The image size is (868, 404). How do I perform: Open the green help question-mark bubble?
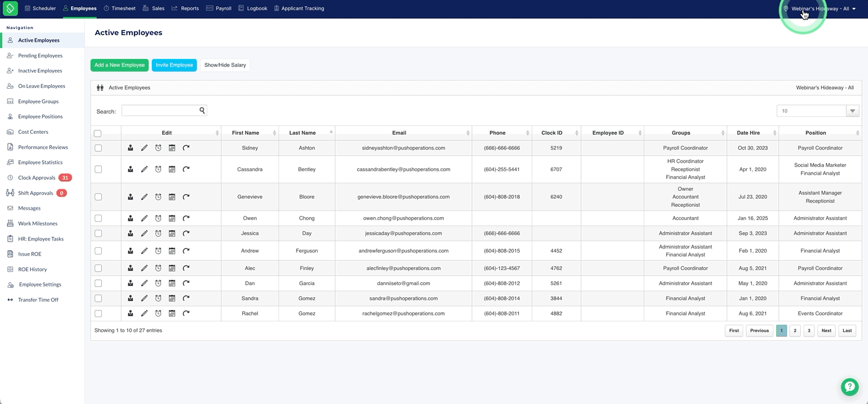click(x=849, y=387)
